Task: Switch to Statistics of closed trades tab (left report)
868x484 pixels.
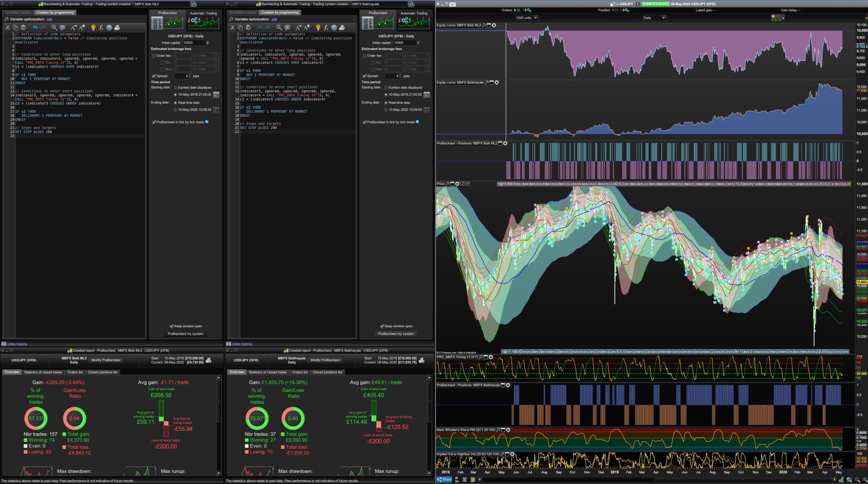Action: pyautogui.click(x=43, y=372)
